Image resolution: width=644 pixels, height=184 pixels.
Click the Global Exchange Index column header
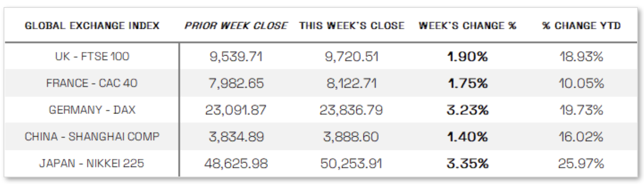point(92,26)
